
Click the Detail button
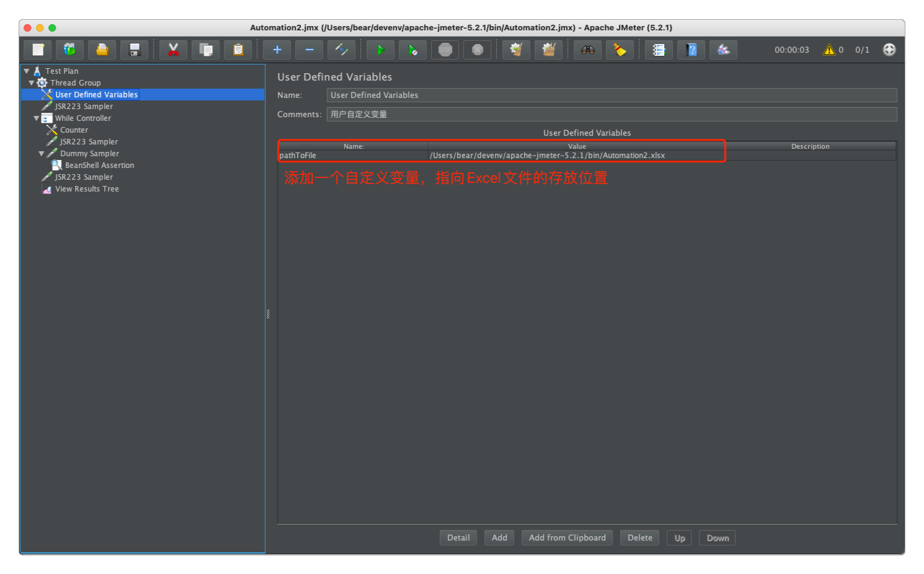click(458, 538)
